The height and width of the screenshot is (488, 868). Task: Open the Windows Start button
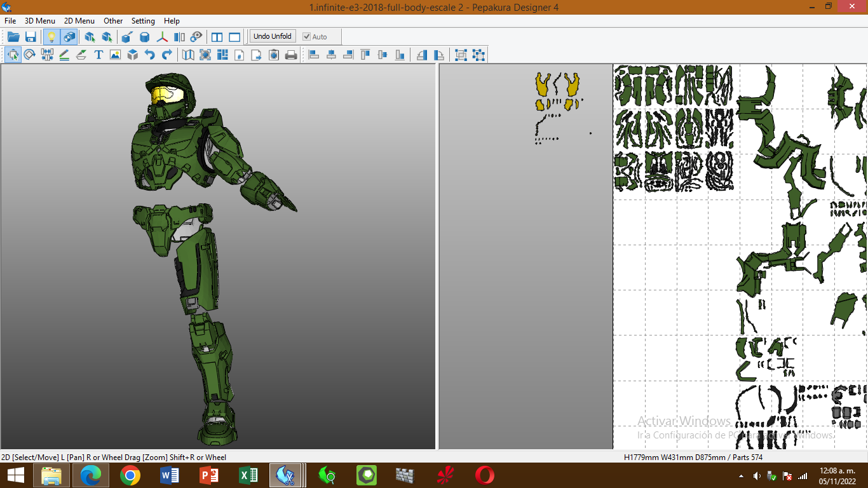point(16,475)
